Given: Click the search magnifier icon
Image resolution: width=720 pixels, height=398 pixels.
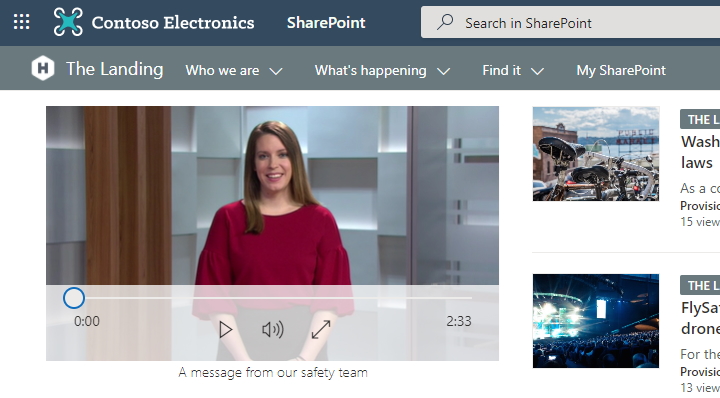Looking at the screenshot, I should tap(445, 22).
